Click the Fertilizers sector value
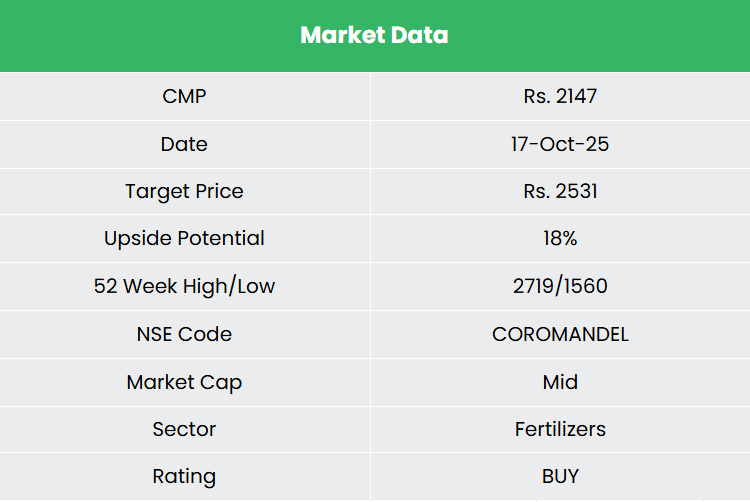Viewport: 750px width, 502px height. (x=560, y=429)
